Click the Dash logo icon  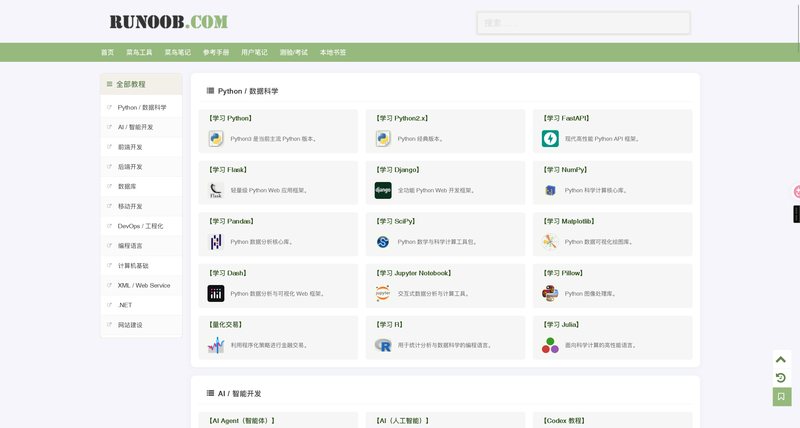pyautogui.click(x=216, y=293)
